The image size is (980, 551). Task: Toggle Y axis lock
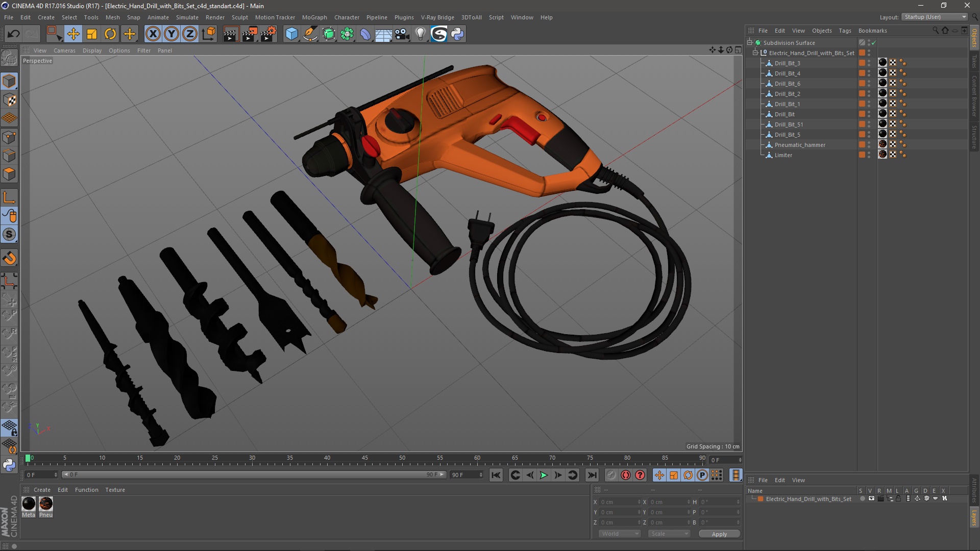point(171,34)
